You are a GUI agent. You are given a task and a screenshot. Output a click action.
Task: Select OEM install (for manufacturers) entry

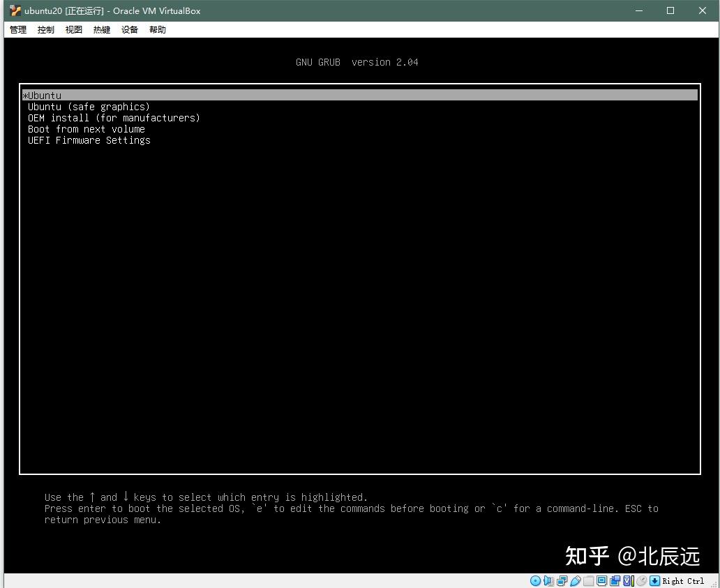114,118
